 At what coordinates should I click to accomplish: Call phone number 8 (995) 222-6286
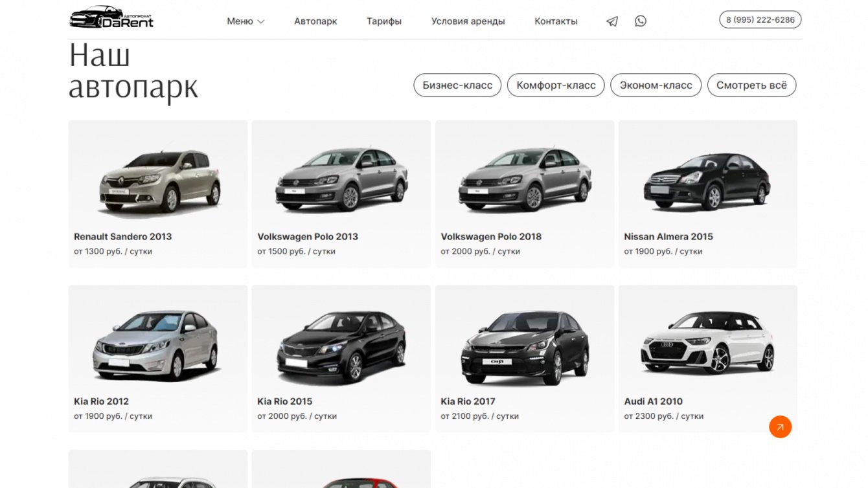[x=760, y=20]
